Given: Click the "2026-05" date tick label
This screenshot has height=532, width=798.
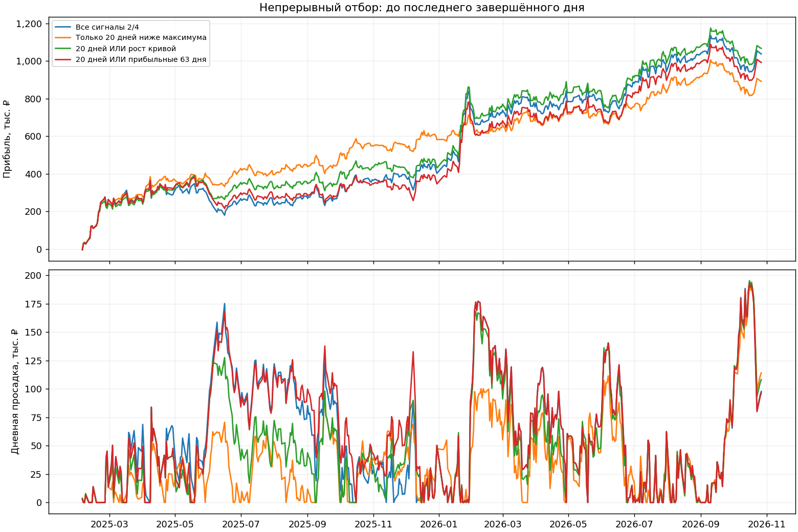Looking at the screenshot, I should (568, 524).
